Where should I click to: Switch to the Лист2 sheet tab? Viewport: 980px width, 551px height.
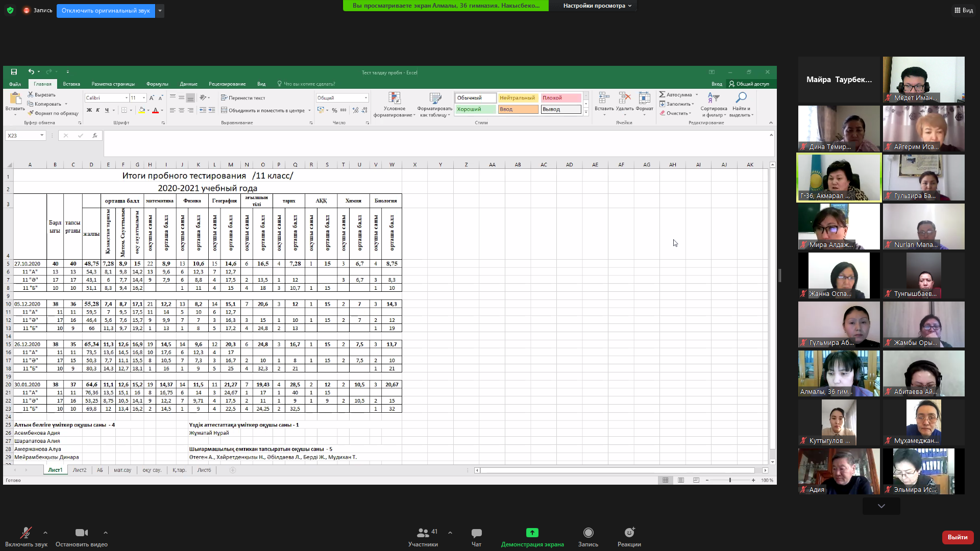(79, 470)
